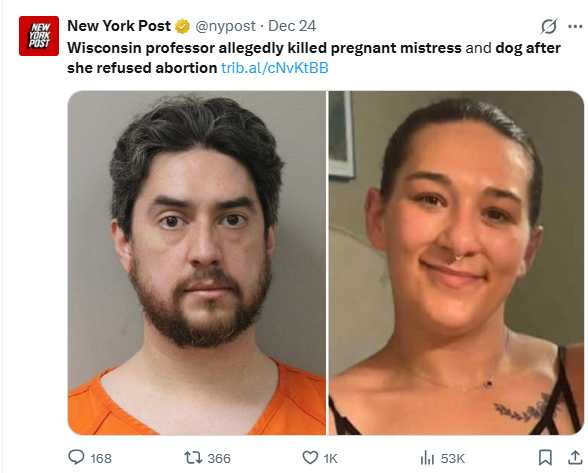Bookmark this post
This screenshot has width=588, height=473.
coord(545,458)
